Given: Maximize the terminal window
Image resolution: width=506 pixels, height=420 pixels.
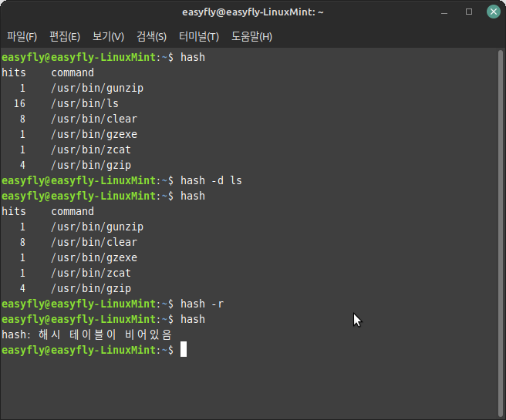Looking at the screenshot, I should tap(469, 12).
